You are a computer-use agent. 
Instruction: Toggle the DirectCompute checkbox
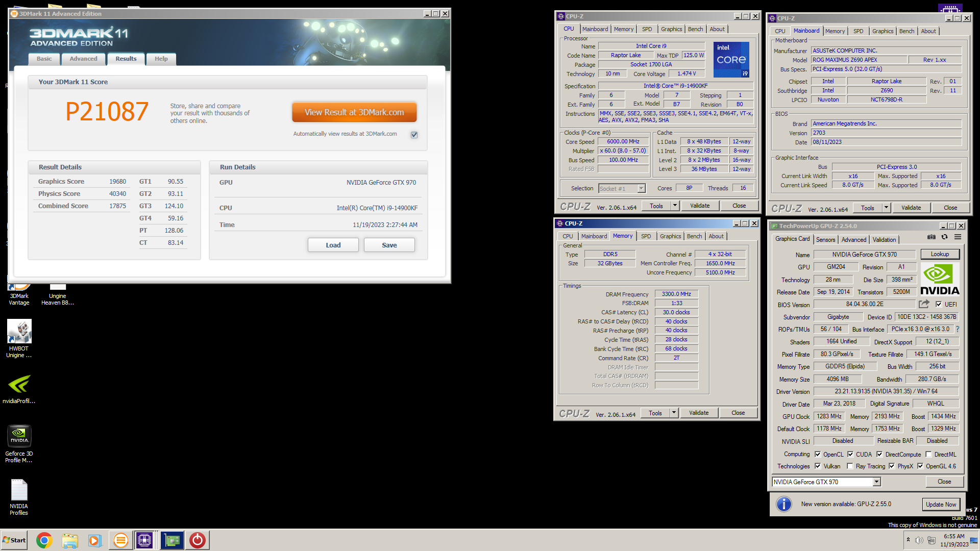pyautogui.click(x=879, y=454)
